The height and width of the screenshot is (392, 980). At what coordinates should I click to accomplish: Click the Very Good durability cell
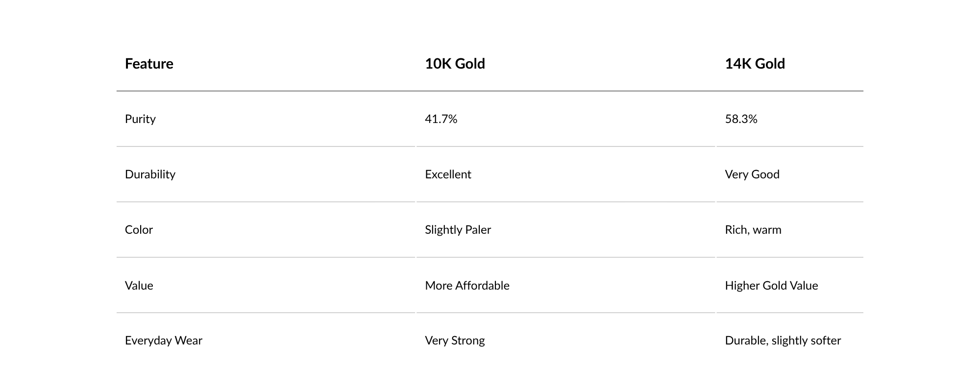752,174
